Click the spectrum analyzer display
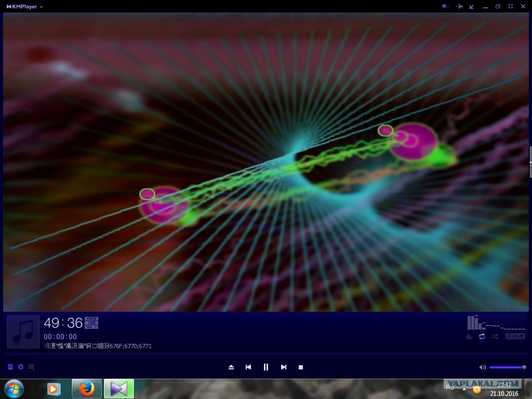Screen dimensions: 532x399 496,322
